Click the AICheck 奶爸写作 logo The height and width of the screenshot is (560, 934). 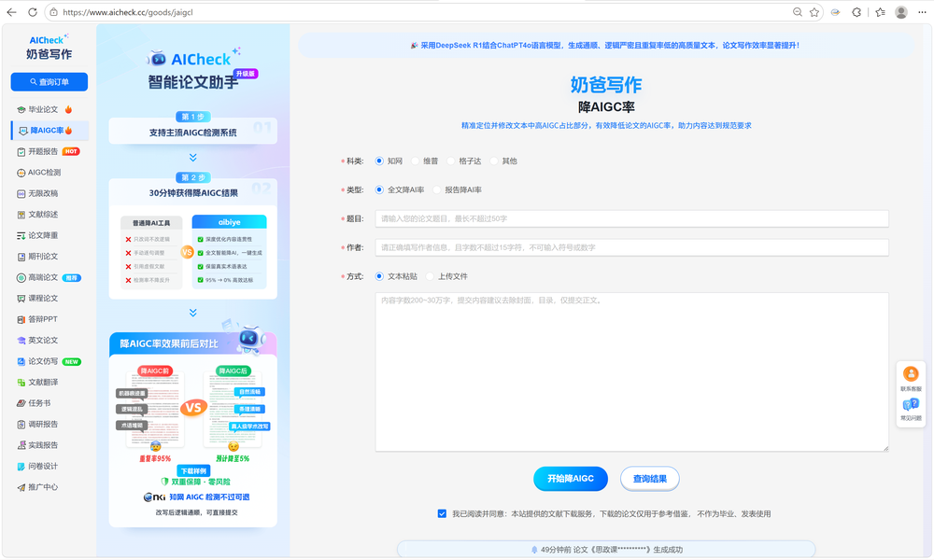pos(50,48)
